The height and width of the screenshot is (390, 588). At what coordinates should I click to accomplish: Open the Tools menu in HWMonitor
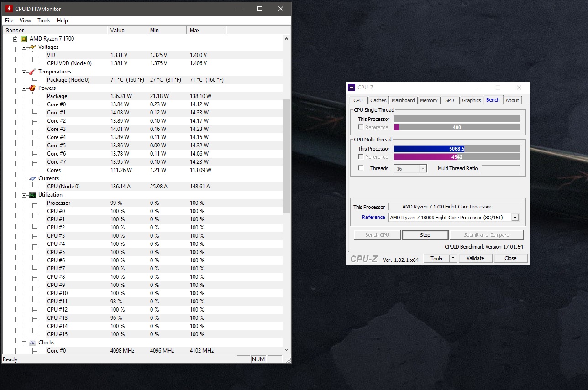point(44,21)
